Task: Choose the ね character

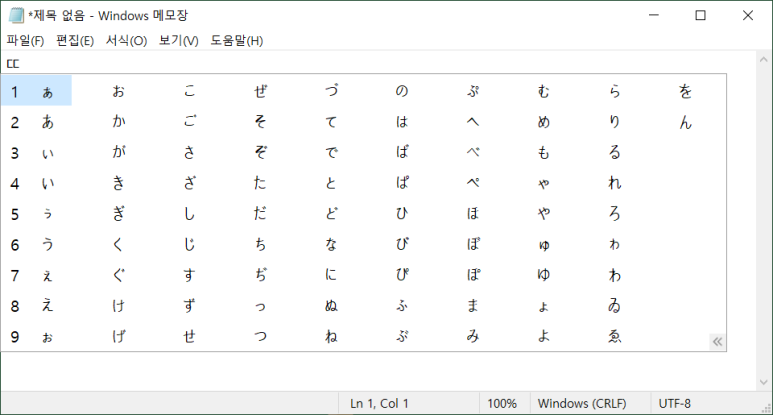Action: pyautogui.click(x=331, y=336)
